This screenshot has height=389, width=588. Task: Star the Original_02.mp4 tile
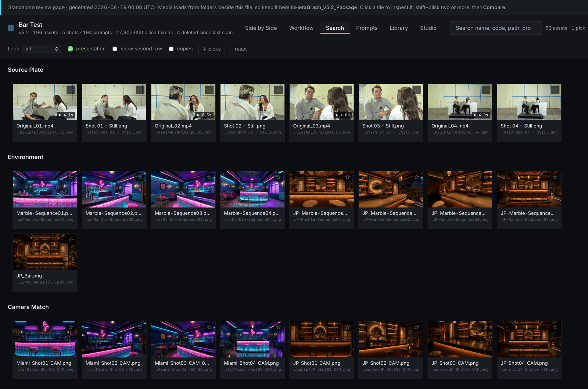tap(209, 90)
